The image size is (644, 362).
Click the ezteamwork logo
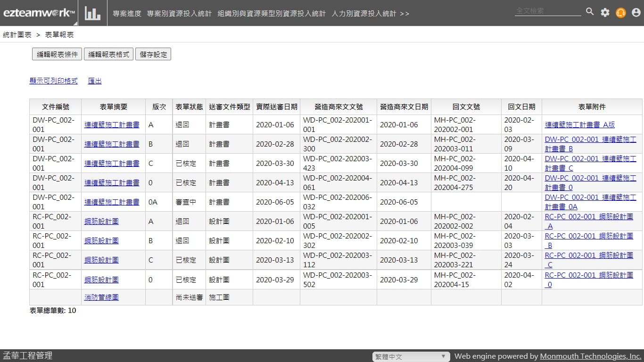coord(39,13)
